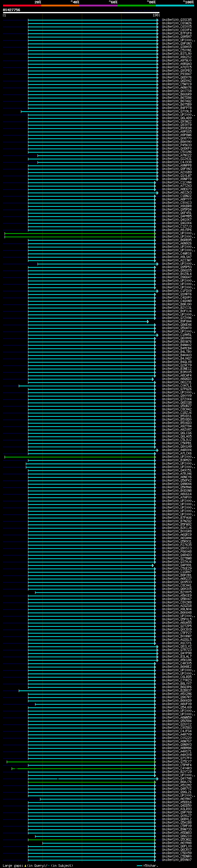Image resolution: width=197 pixels, height=868 pixels.
Task: Open hit UniRef100_B7FGF8
Action: click(x=177, y=33)
